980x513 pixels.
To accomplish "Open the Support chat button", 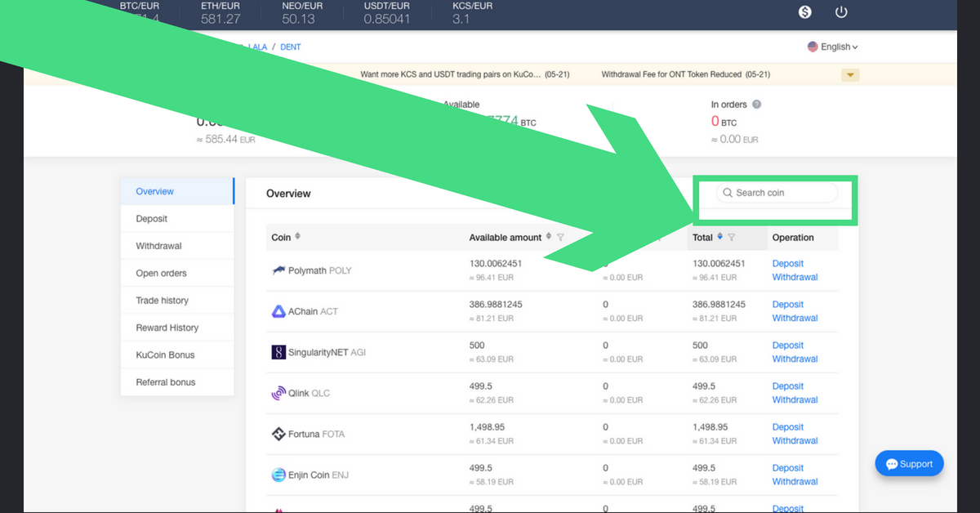I will (x=909, y=464).
